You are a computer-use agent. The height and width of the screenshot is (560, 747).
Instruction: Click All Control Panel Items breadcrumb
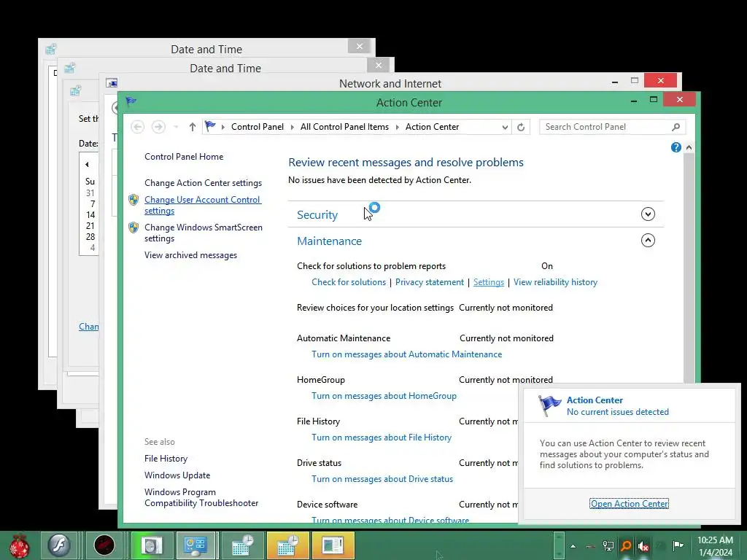344,127
